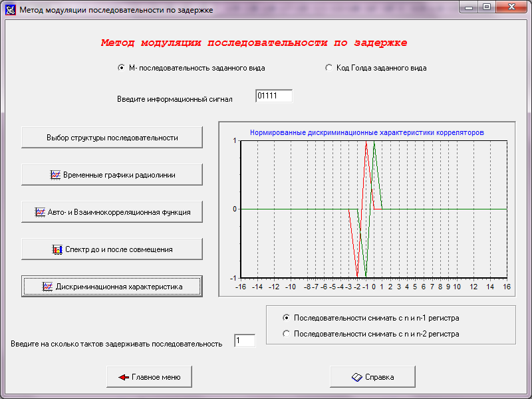
Task: Click x-axis label -16 on the chart
Action: coord(241,287)
